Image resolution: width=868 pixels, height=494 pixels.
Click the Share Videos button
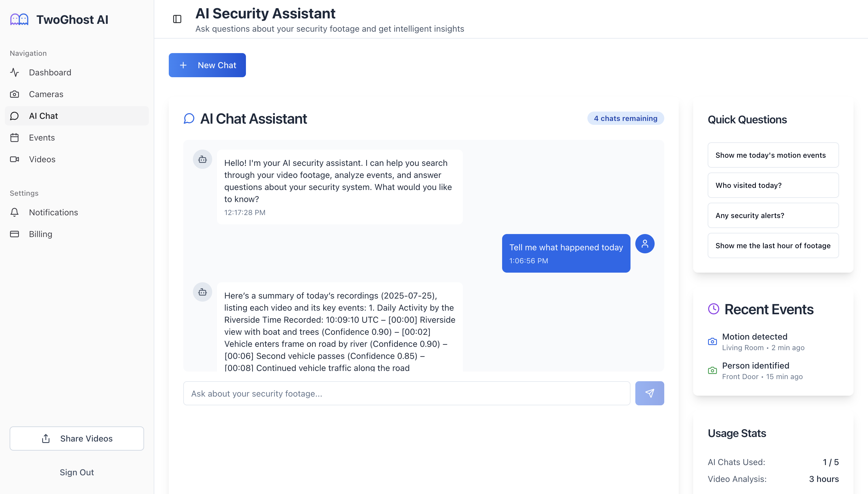click(x=77, y=439)
